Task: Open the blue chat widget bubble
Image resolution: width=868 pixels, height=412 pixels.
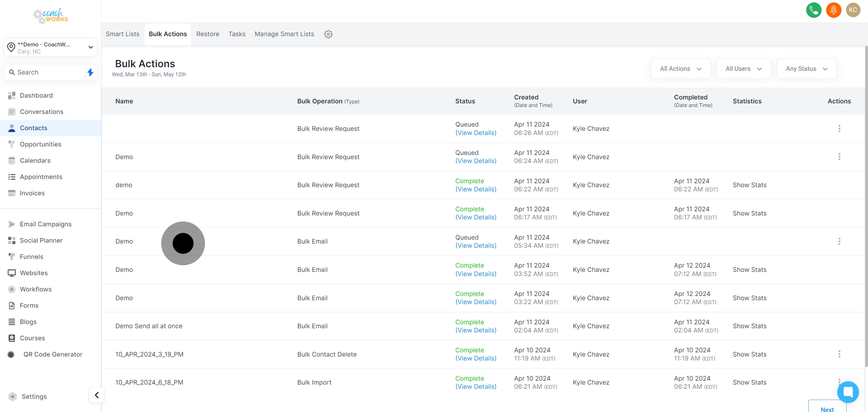Action: [848, 392]
